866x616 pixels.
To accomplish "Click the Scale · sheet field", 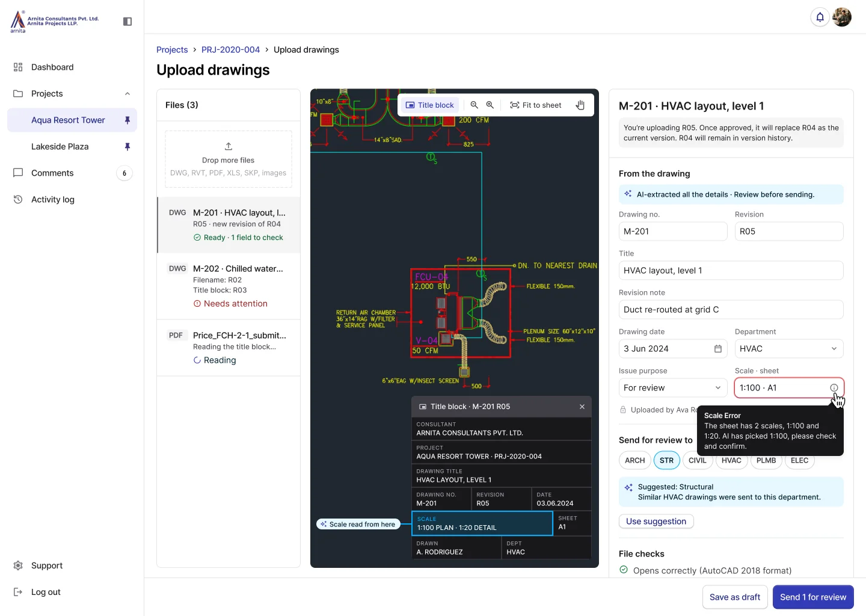I will [x=789, y=388].
